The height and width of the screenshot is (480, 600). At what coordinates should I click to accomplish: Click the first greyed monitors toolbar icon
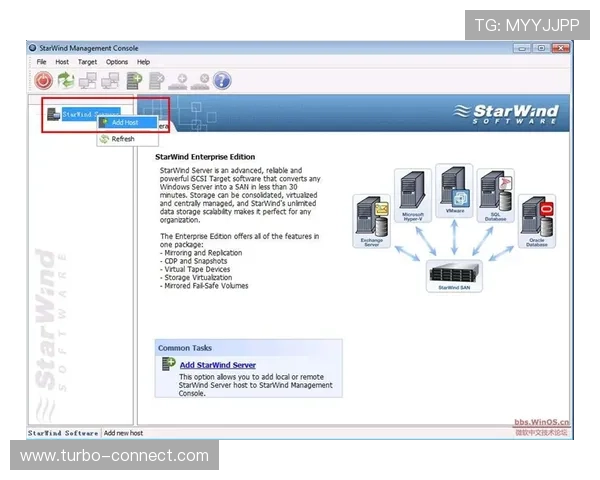coord(88,80)
